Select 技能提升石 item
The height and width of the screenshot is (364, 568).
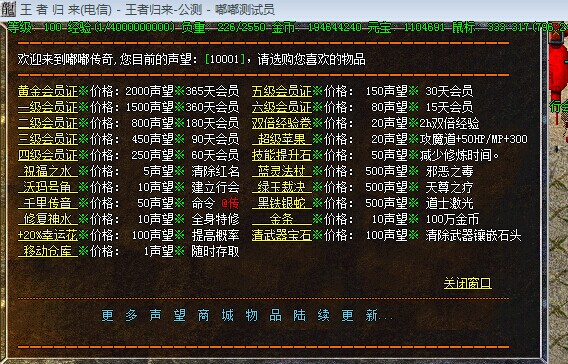click(282, 155)
